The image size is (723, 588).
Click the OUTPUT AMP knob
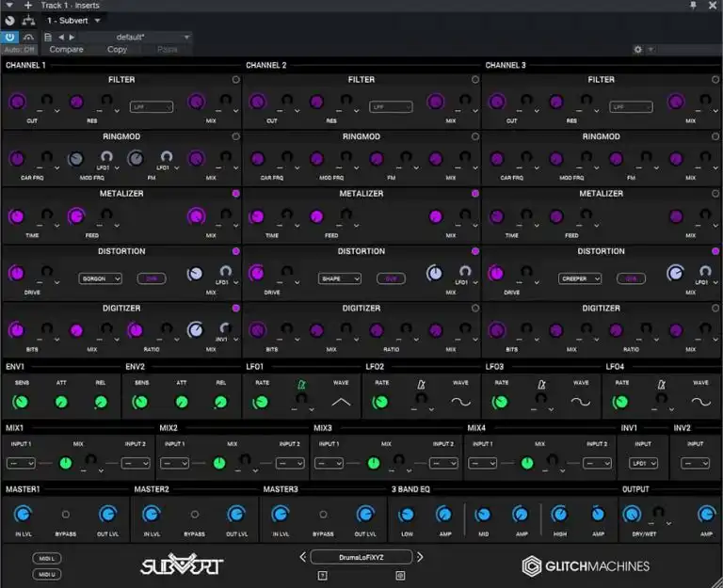tap(706, 514)
